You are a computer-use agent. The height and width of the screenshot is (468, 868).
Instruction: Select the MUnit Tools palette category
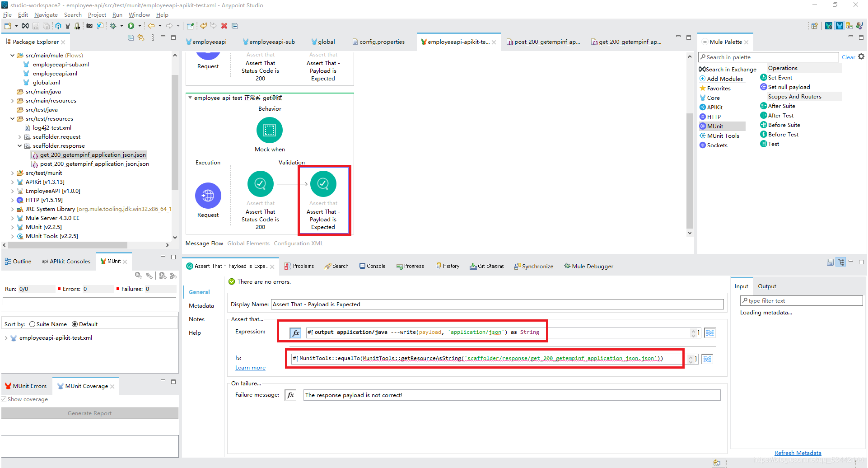(719, 136)
